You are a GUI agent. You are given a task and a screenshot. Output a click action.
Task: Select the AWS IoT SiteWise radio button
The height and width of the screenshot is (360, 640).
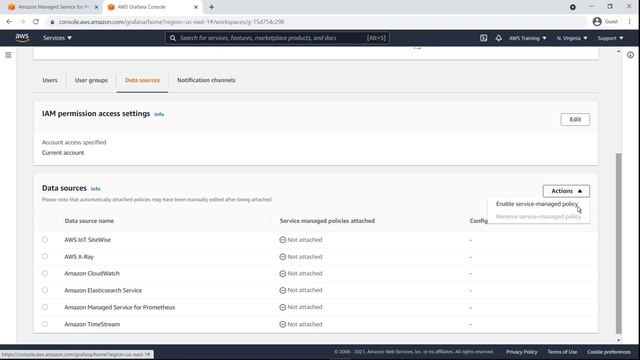45,240
